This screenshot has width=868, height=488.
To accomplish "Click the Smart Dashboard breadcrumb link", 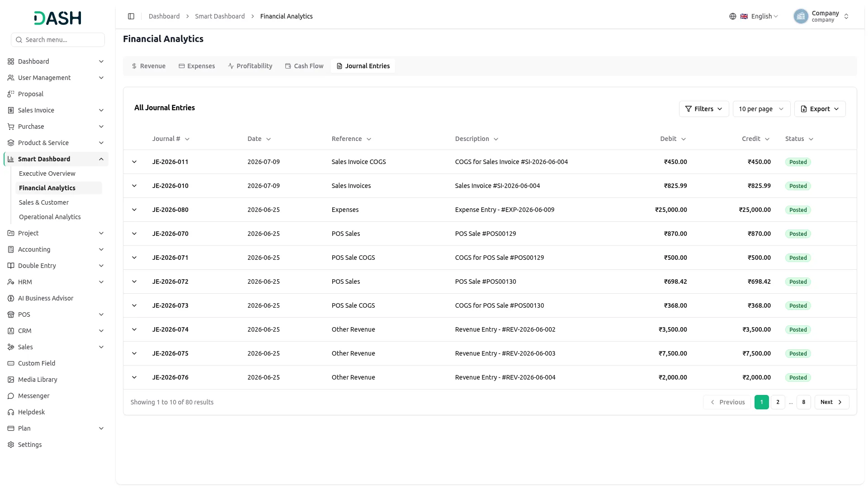I will pyautogui.click(x=220, y=16).
